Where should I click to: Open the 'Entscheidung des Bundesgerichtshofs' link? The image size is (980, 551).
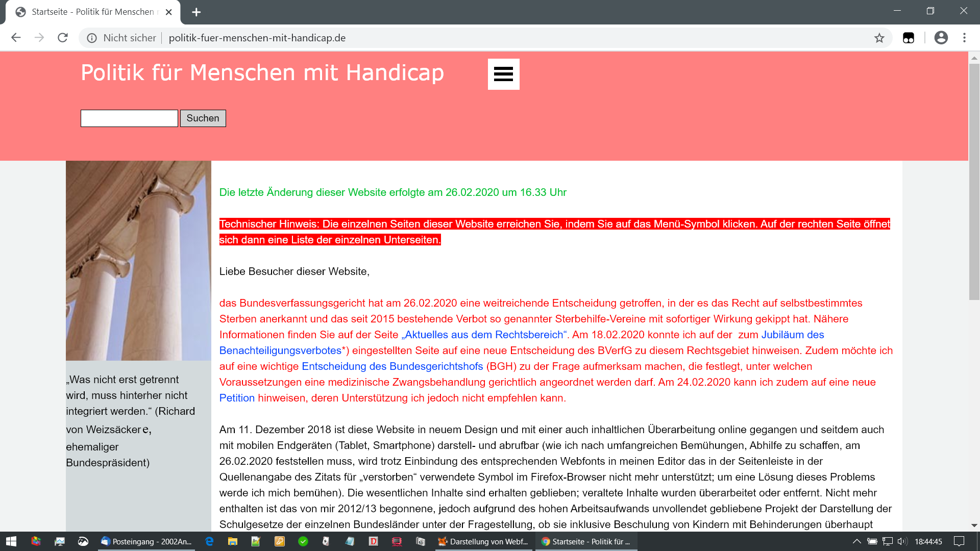(x=392, y=366)
